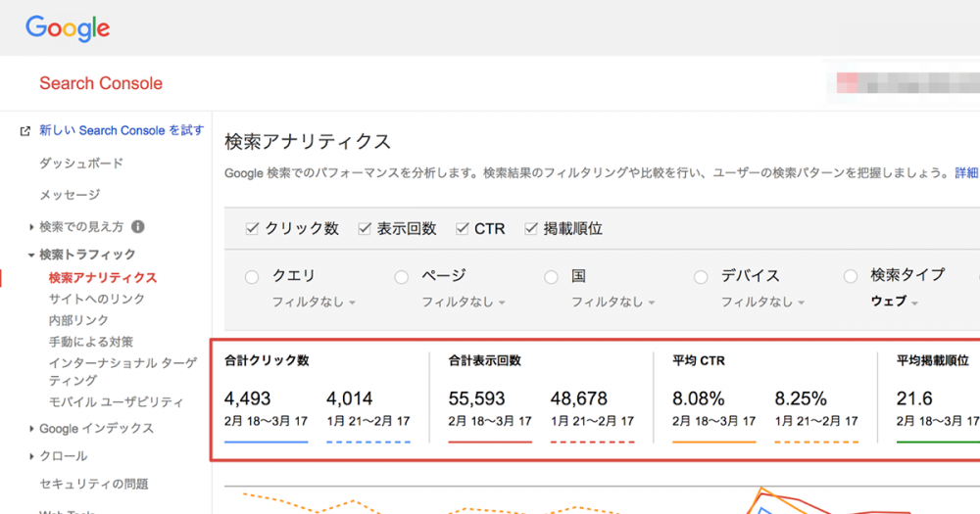Select the デバイス radio button
980x514 pixels.
[x=701, y=277]
